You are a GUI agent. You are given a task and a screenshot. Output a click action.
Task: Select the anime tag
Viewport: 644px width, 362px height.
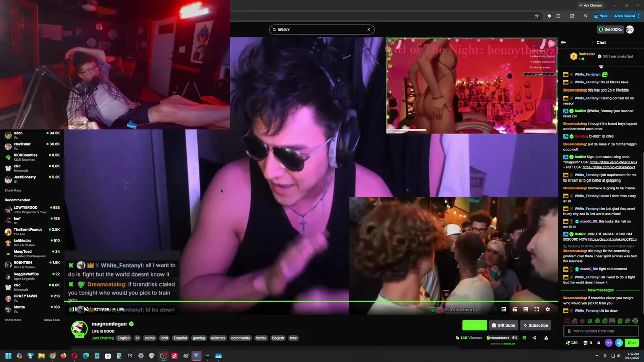(x=150, y=338)
